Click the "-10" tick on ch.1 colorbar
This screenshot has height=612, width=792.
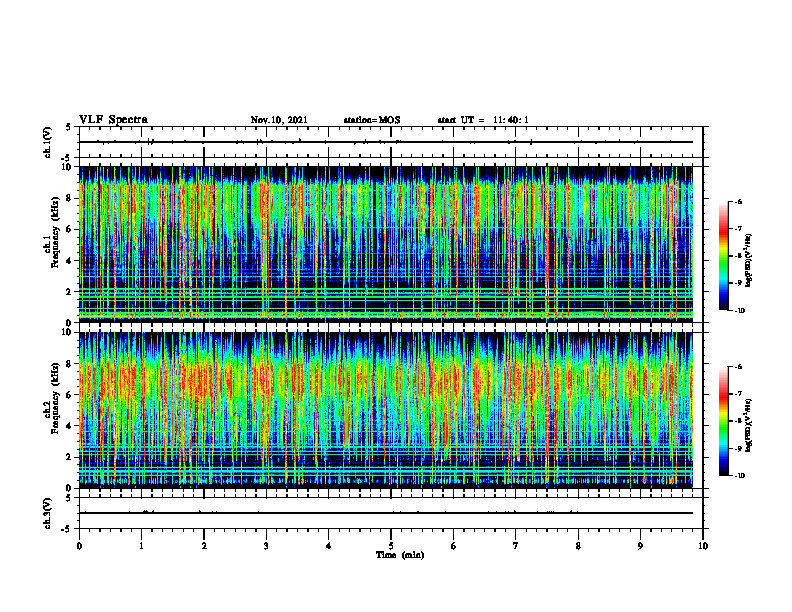click(x=739, y=311)
